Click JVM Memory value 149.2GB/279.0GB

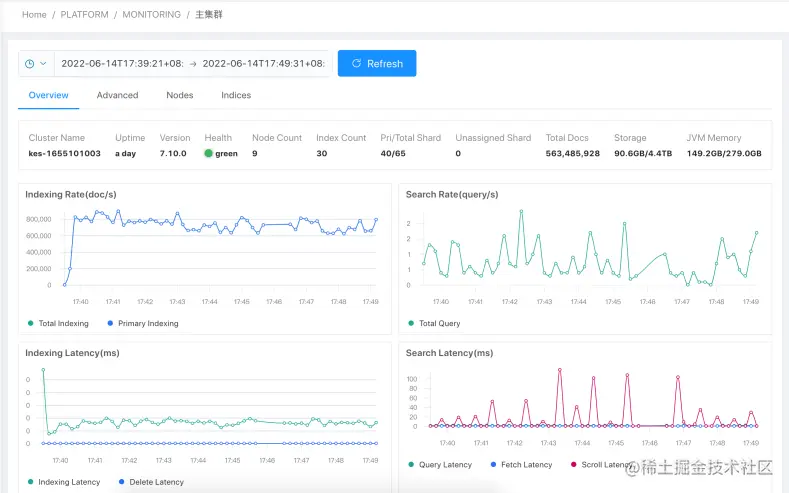click(724, 153)
